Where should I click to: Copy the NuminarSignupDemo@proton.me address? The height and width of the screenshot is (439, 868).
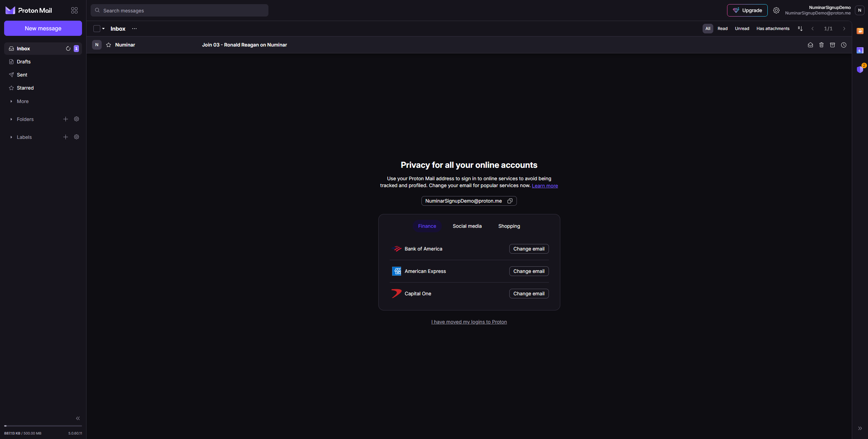510,201
